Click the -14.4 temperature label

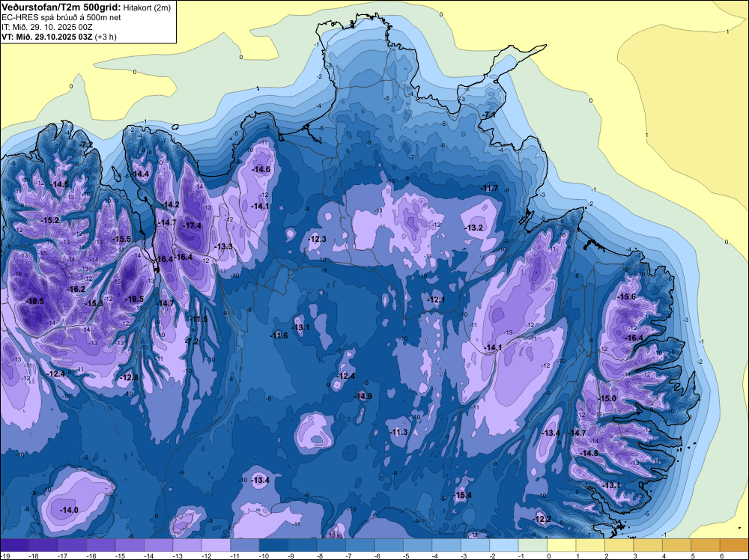coord(141,174)
